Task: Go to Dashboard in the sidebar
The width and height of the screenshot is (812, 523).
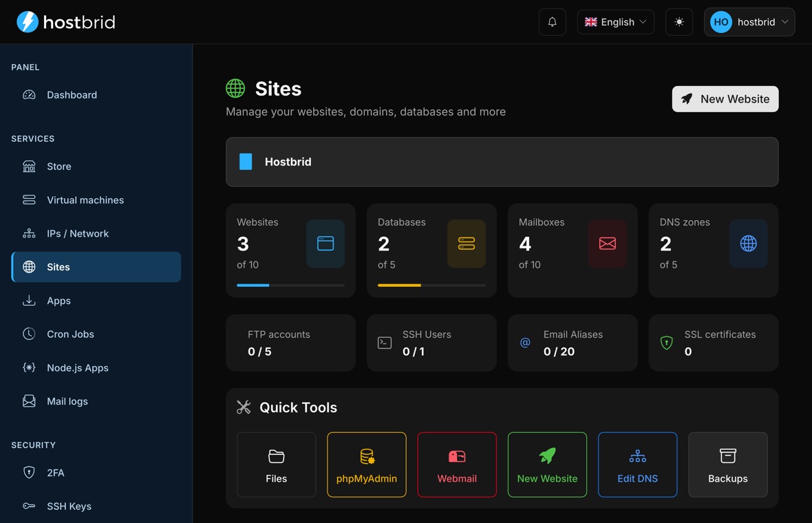Action: [96, 95]
